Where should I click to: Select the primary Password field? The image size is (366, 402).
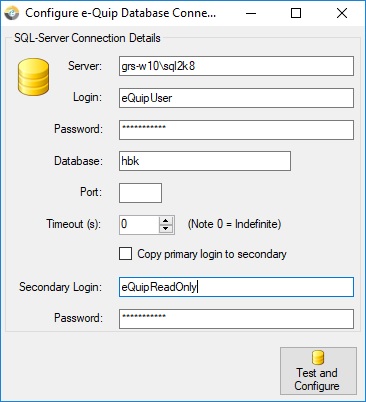coord(236,130)
